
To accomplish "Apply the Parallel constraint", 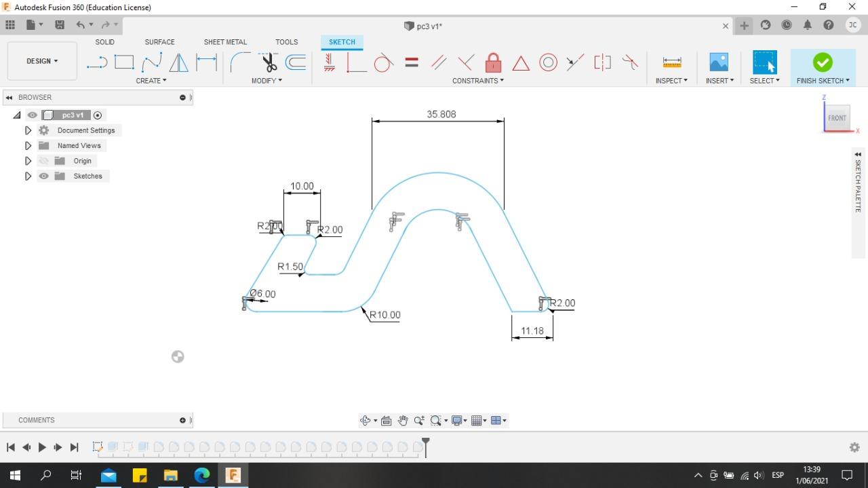I will point(439,63).
